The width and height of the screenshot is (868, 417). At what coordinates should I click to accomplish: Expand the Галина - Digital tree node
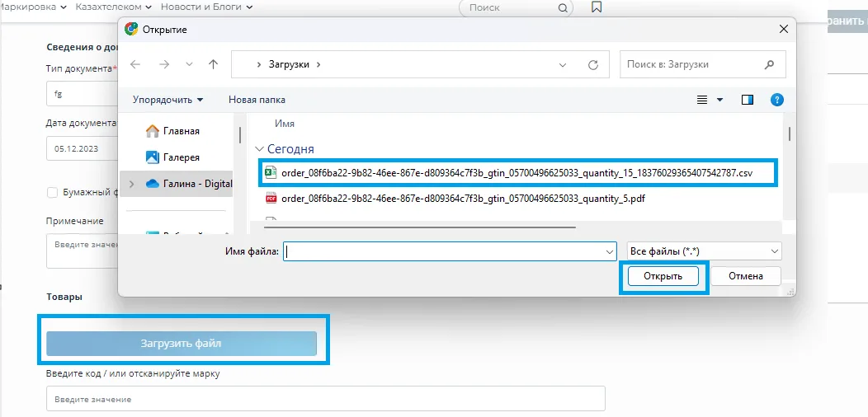pyautogui.click(x=131, y=184)
